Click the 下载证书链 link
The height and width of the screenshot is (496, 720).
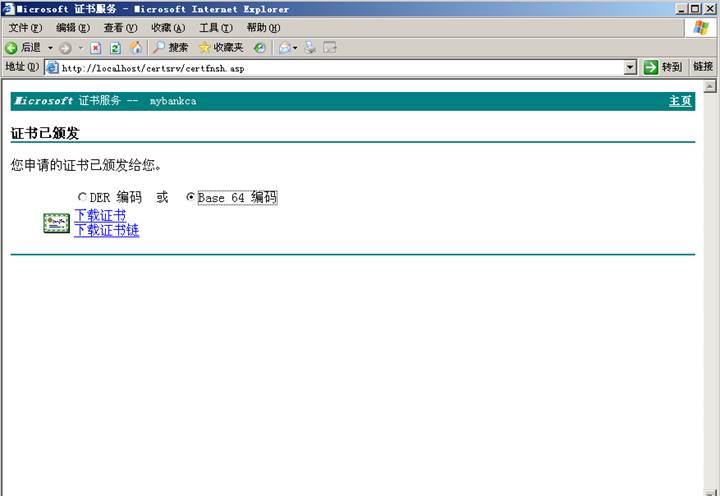click(107, 230)
